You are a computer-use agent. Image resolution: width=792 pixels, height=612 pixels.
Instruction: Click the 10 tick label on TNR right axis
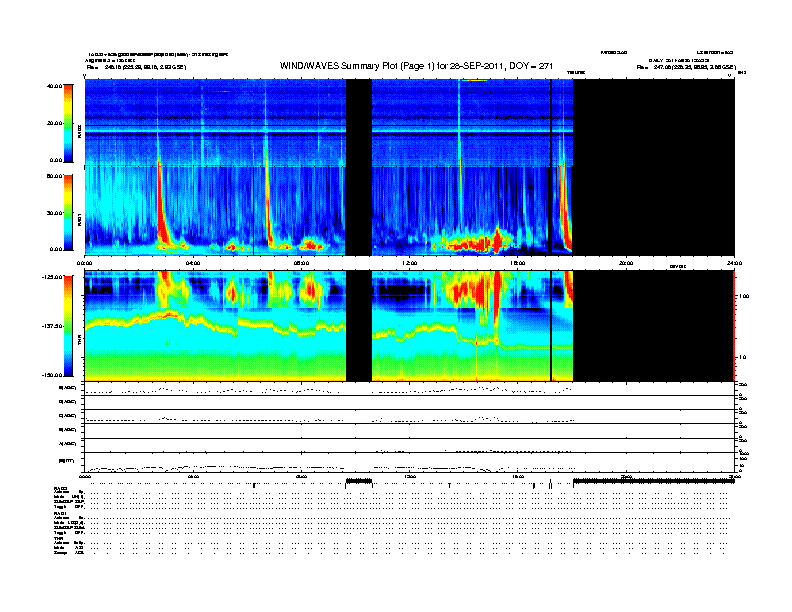coord(744,358)
